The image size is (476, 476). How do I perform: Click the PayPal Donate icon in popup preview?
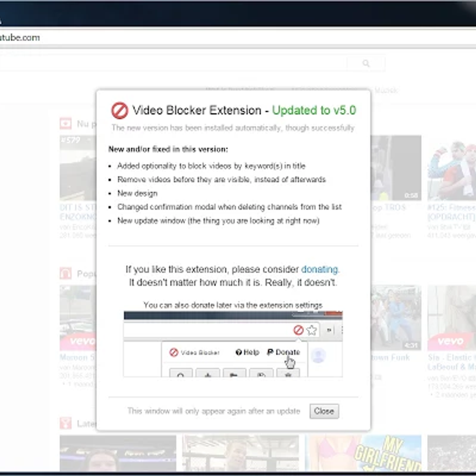(270, 352)
